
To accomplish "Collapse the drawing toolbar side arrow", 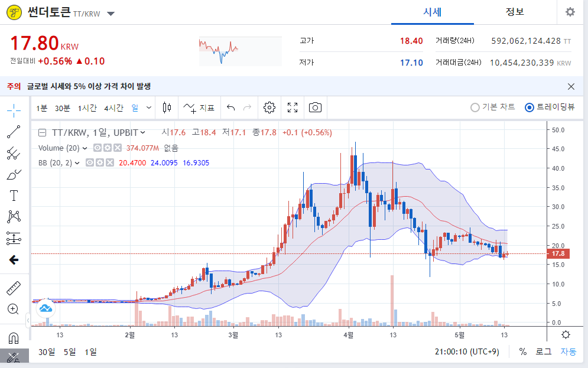I will (28, 320).
